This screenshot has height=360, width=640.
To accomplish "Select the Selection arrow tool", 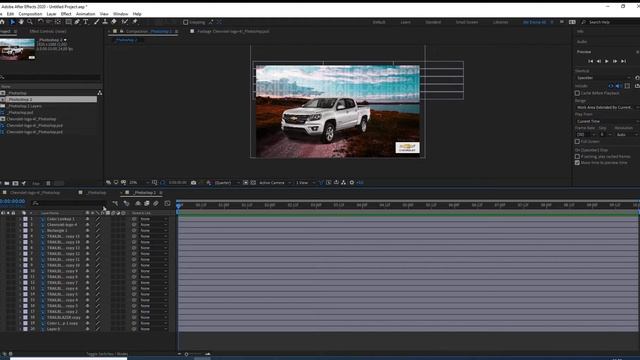I will point(12,22).
